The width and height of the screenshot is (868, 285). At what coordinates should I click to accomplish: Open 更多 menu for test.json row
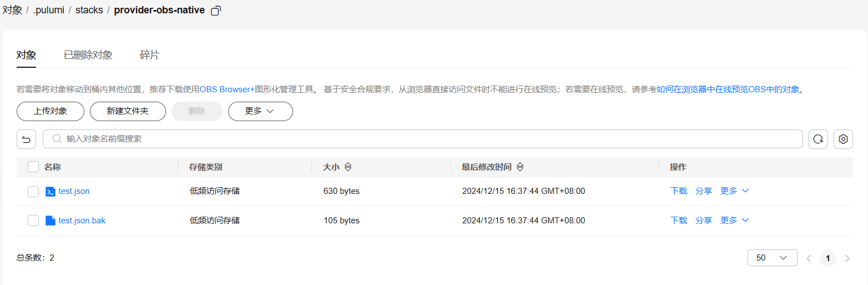coord(734,191)
